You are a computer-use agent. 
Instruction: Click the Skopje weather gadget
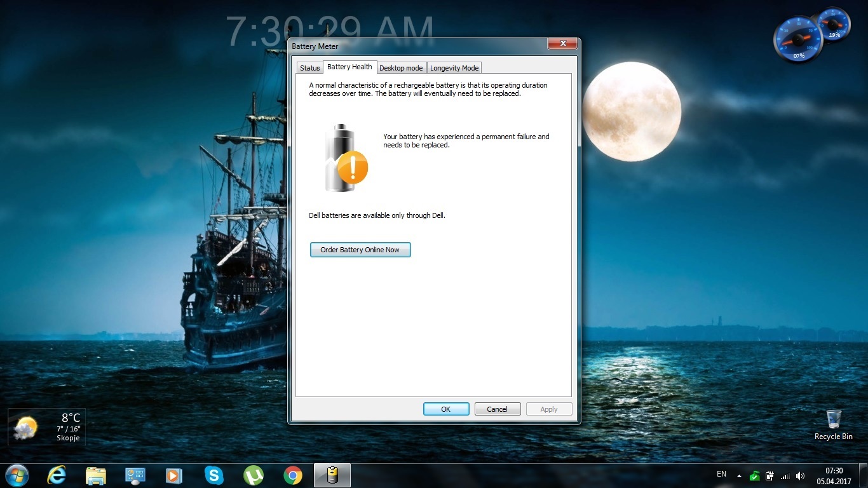(46, 426)
